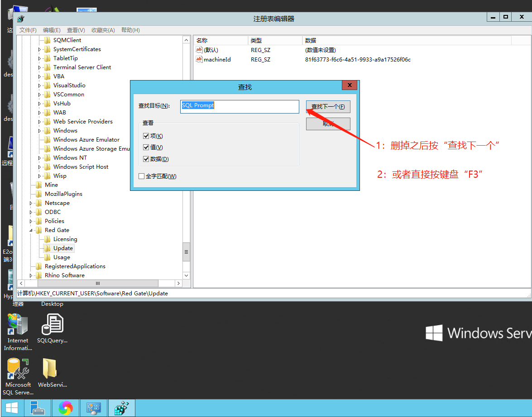The image size is (532, 417).
Task: Launch the colorful browser icon on the taskbar
Action: pyautogui.click(x=66, y=408)
